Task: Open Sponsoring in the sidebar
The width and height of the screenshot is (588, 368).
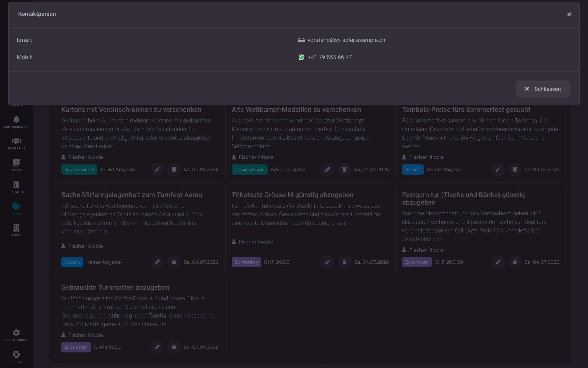Action: [x=16, y=144]
